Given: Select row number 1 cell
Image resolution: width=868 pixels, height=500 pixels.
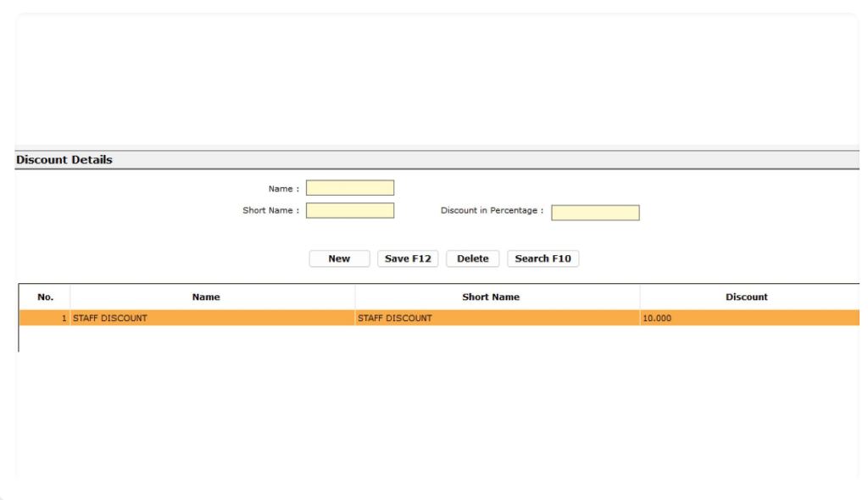Looking at the screenshot, I should tap(46, 319).
